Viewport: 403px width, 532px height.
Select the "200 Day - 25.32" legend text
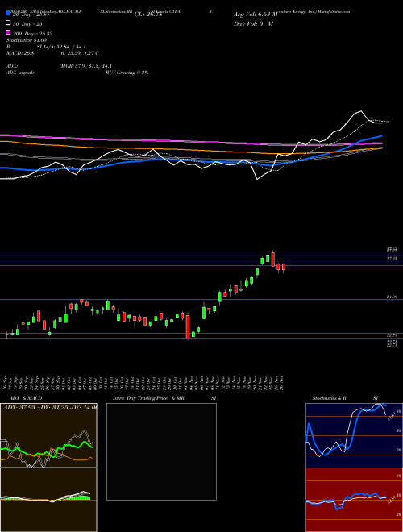coord(32,34)
